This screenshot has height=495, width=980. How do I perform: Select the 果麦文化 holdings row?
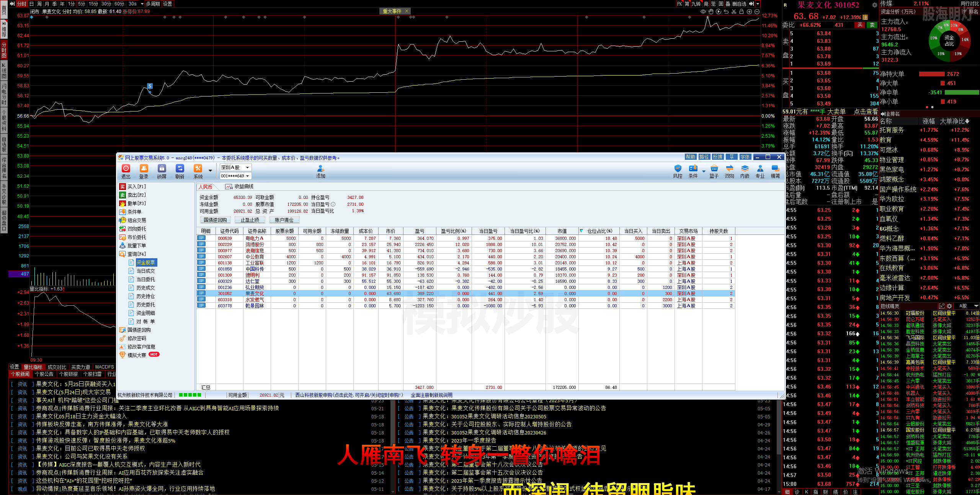point(465,293)
